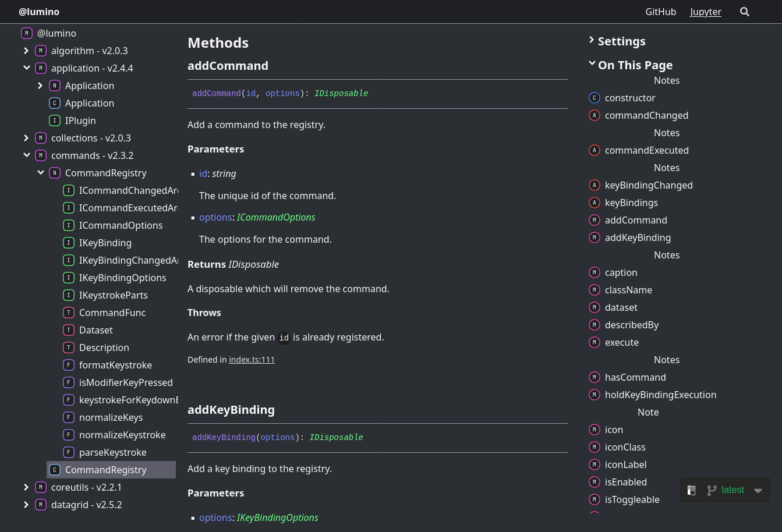This screenshot has height=532, width=782.
Task: Click the type icon beside Dataset
Action: [x=69, y=330]
